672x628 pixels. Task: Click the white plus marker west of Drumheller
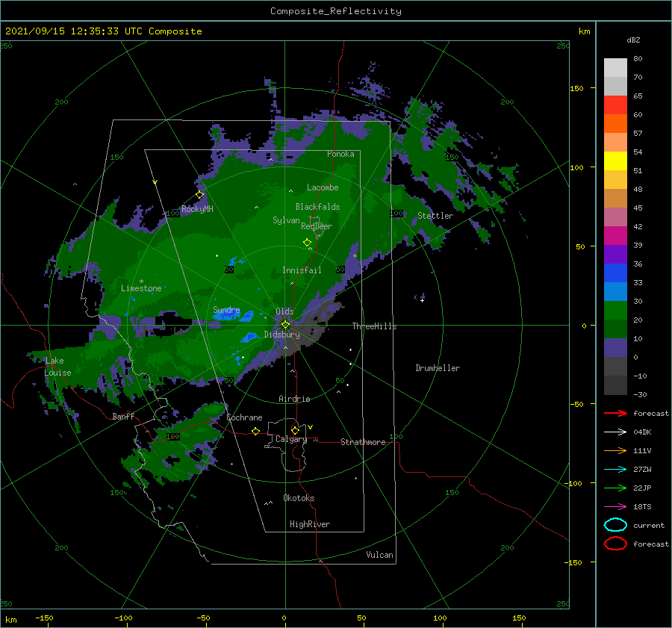pyautogui.click(x=422, y=300)
